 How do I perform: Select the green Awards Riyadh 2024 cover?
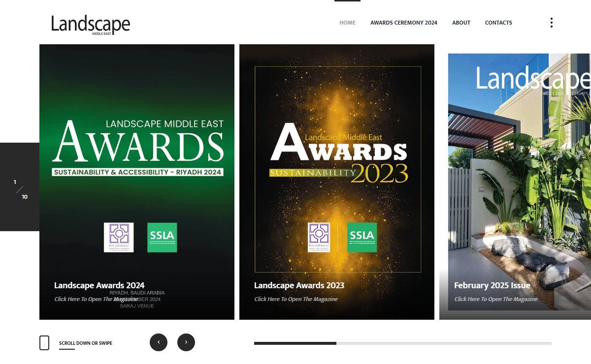pos(137,182)
